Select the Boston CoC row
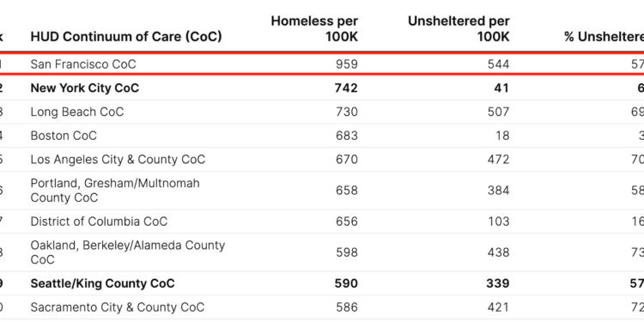 point(322,136)
